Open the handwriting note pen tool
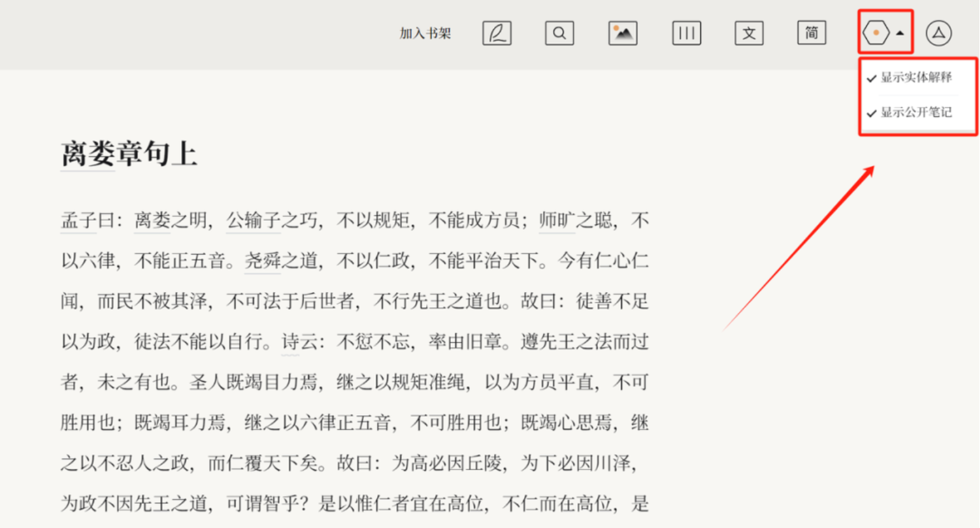 497,33
